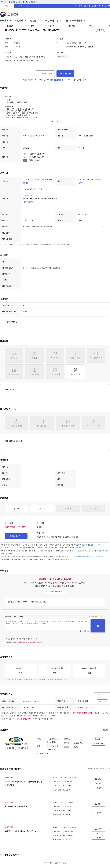Switch to the 근무조건 tab
This screenshot has width=110, height=868.
click(x=30, y=26)
